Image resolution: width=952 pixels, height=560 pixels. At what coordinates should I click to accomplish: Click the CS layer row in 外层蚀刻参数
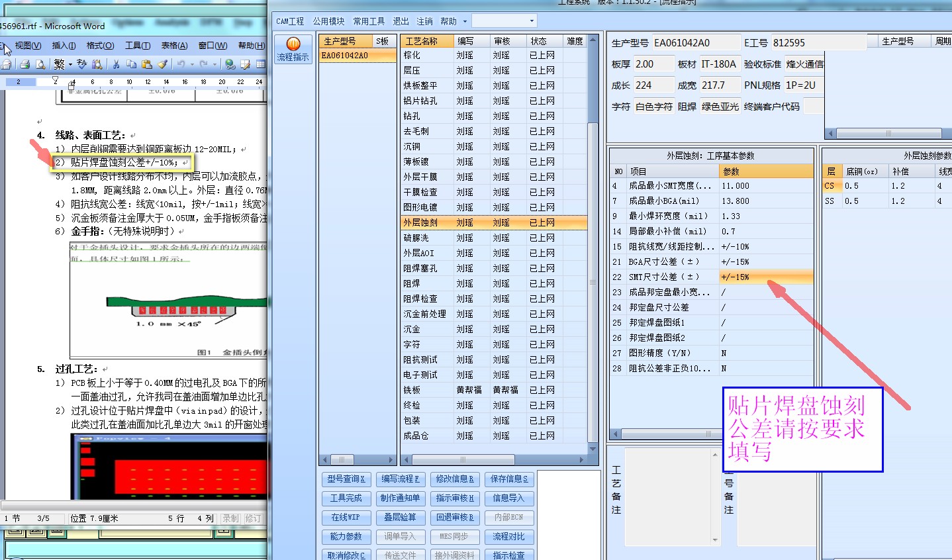887,186
